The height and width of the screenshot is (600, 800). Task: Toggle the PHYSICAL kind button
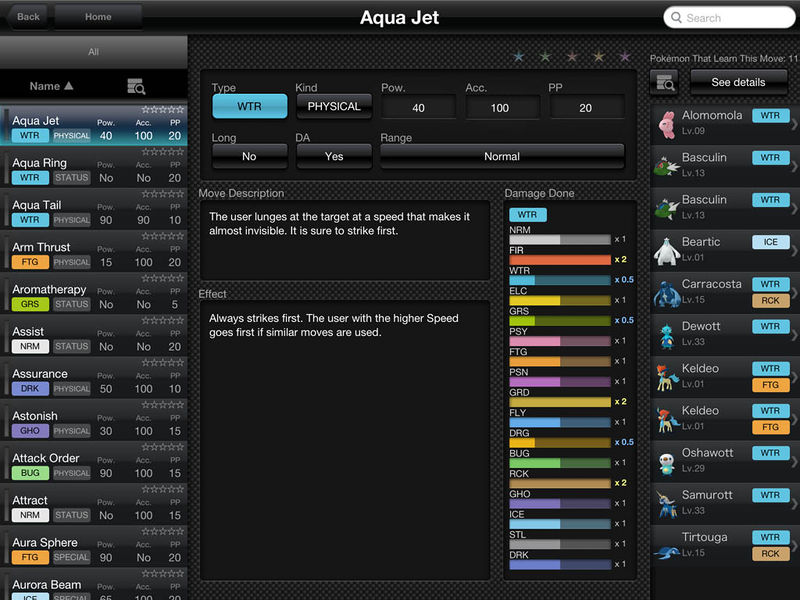334,107
